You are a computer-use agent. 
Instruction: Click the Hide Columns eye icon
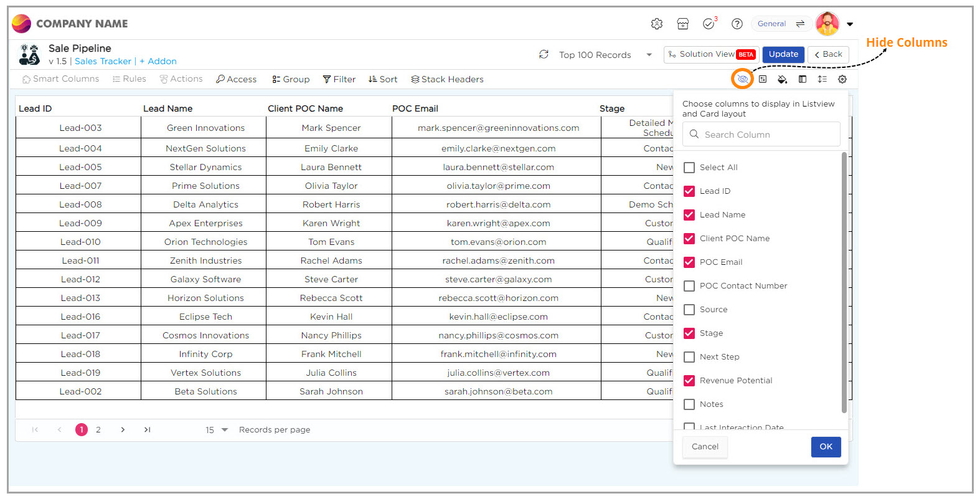pos(742,79)
